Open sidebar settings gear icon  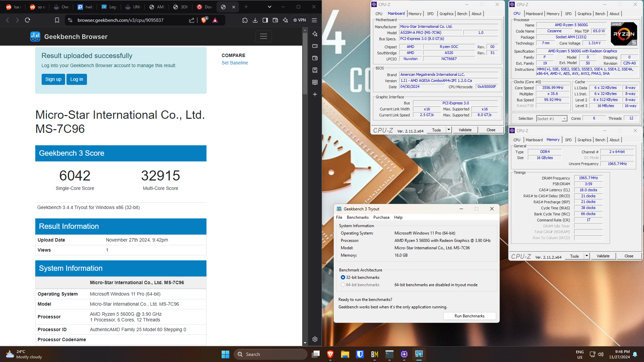click(x=315, y=339)
